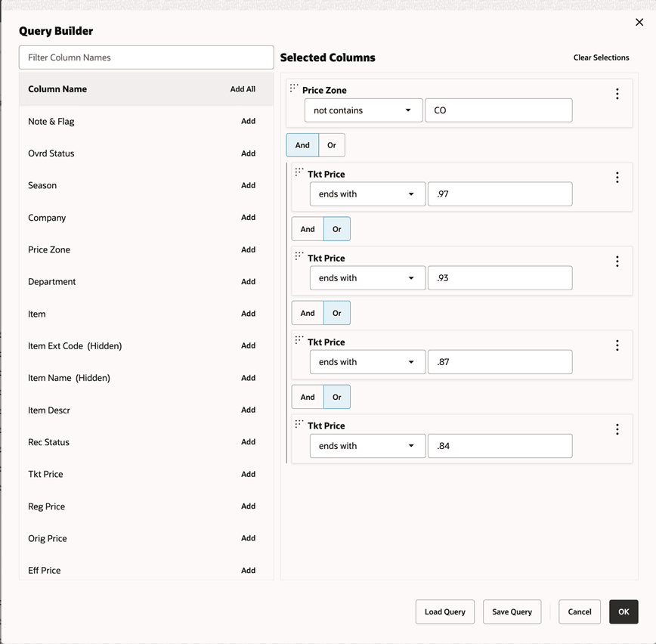Open the kebab menu on the .93 Tkt Price condition
This screenshot has height=644, width=656.
tap(617, 262)
